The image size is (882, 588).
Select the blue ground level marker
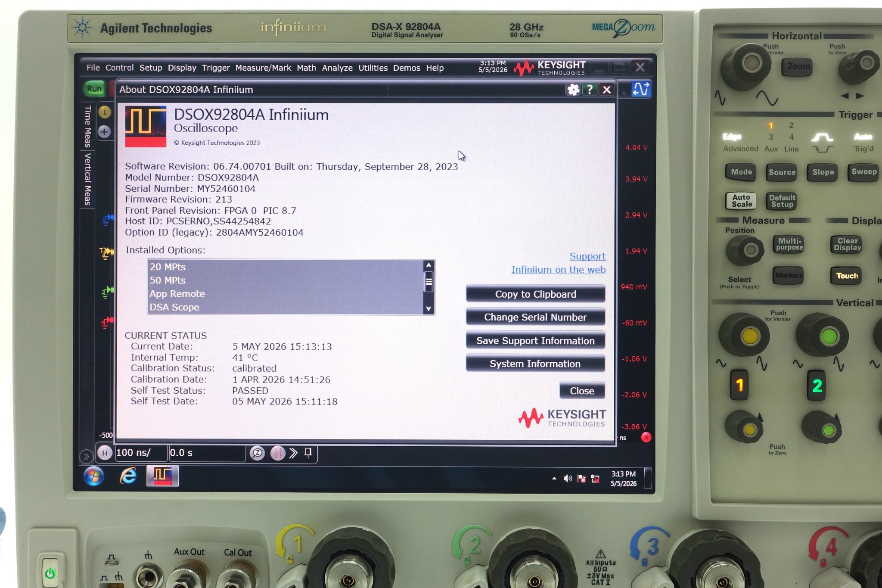point(108,219)
